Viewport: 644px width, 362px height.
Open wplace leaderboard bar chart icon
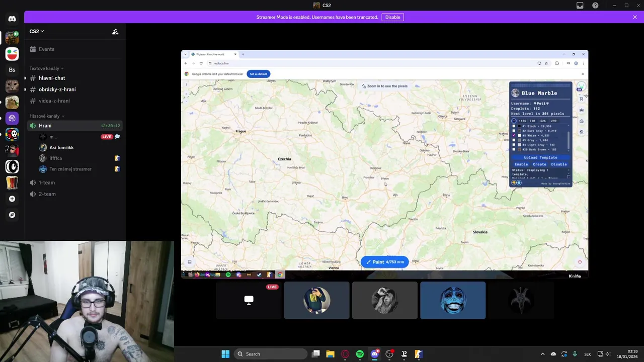[x=582, y=121]
